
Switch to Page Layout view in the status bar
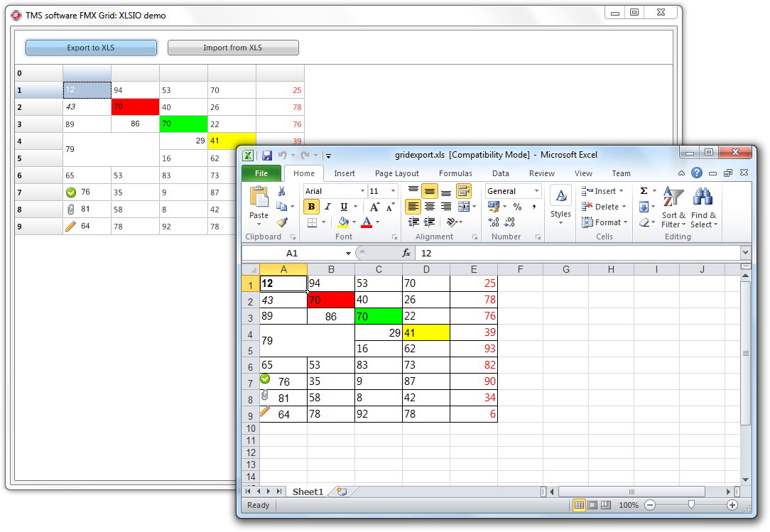(592, 505)
